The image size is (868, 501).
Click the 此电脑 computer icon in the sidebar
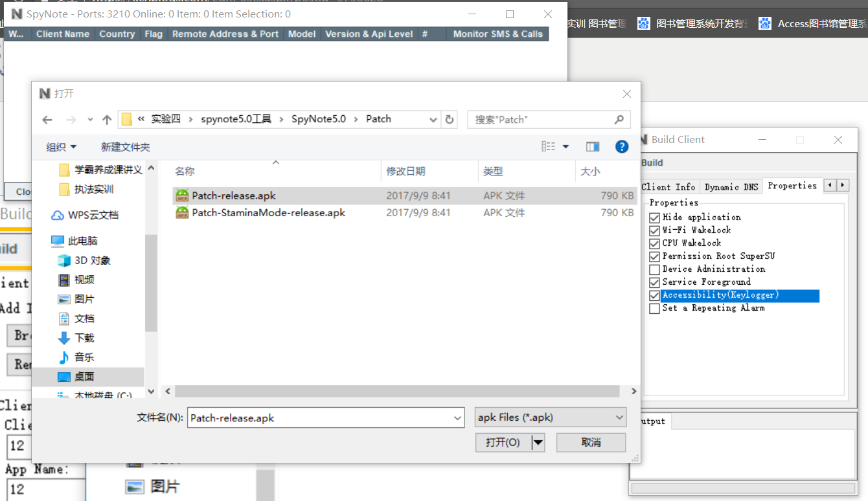[58, 241]
